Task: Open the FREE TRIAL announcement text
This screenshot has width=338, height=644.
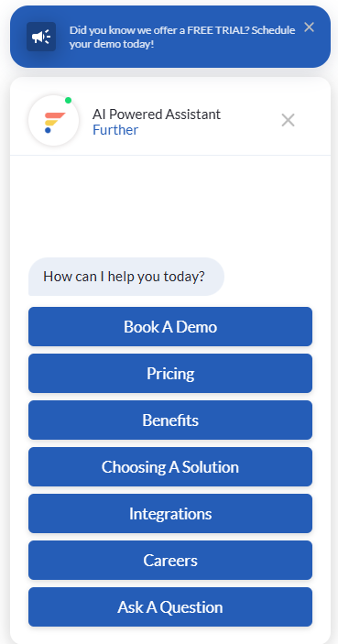Action: click(x=182, y=37)
